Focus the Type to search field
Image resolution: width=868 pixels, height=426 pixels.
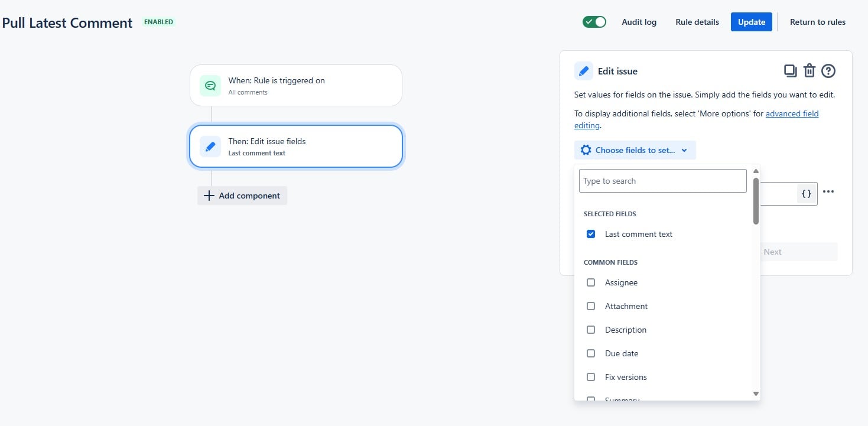[x=663, y=181]
